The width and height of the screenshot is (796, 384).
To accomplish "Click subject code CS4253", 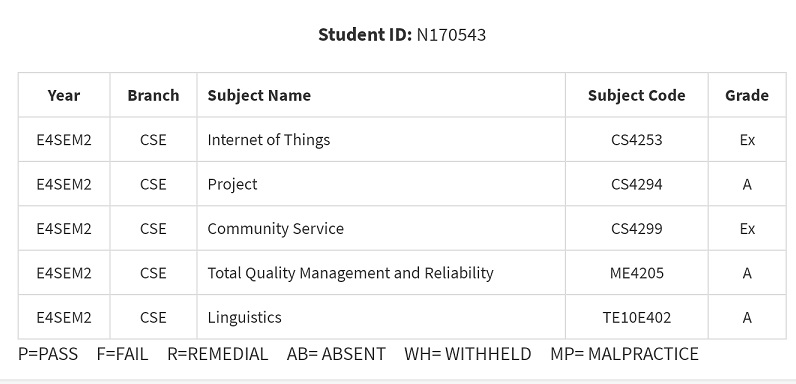I will tap(637, 140).
